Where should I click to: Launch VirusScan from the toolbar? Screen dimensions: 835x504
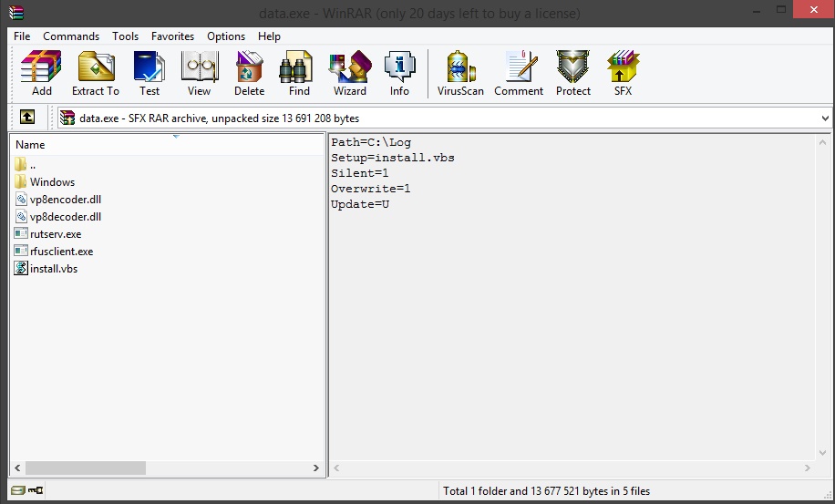460,73
